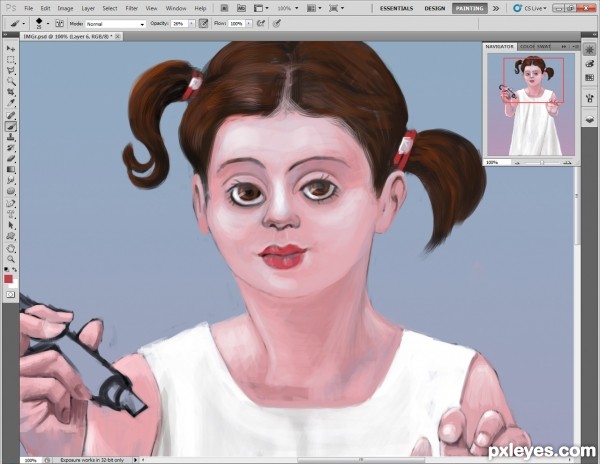The width and height of the screenshot is (600, 464).
Task: Select the Type tool
Action: [x=11, y=214]
